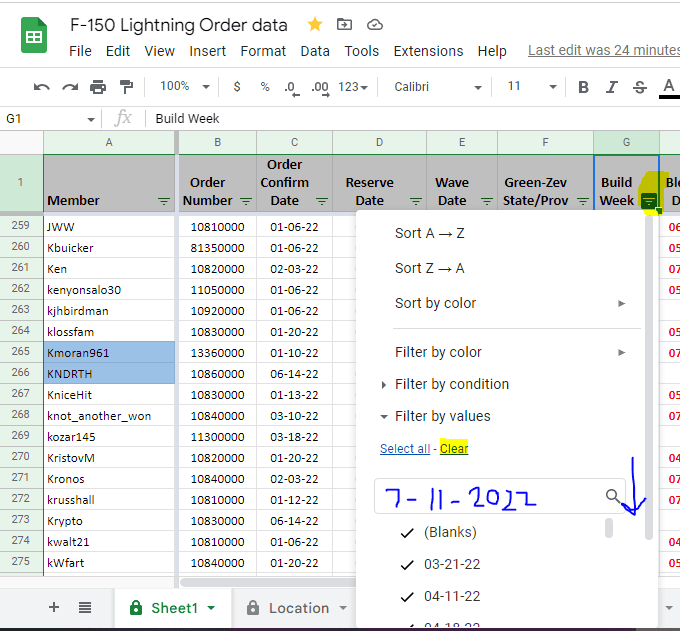Star this spreadsheet document
680x631 pixels.
point(315,25)
